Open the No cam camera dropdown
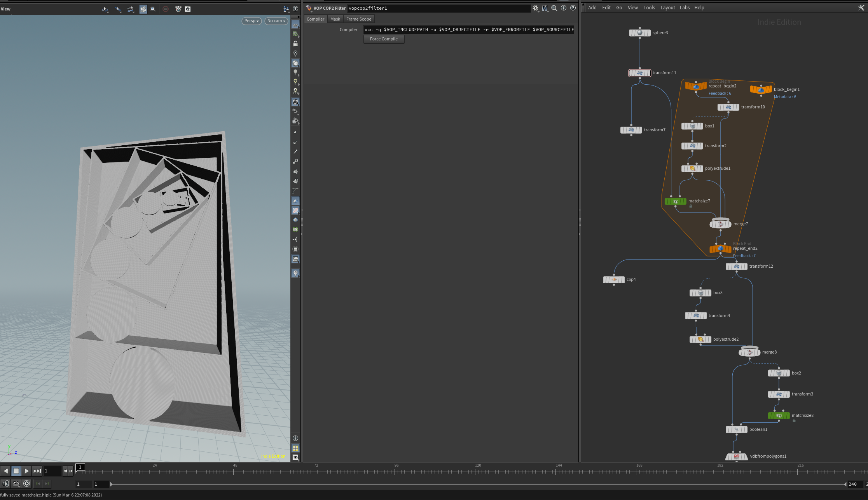 click(x=276, y=21)
